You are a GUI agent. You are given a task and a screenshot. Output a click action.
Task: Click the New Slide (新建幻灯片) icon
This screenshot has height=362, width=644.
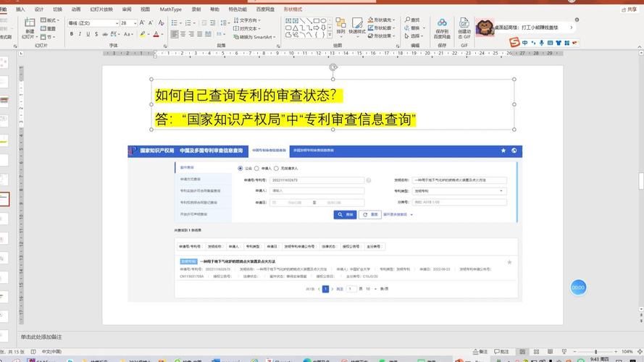(30, 23)
